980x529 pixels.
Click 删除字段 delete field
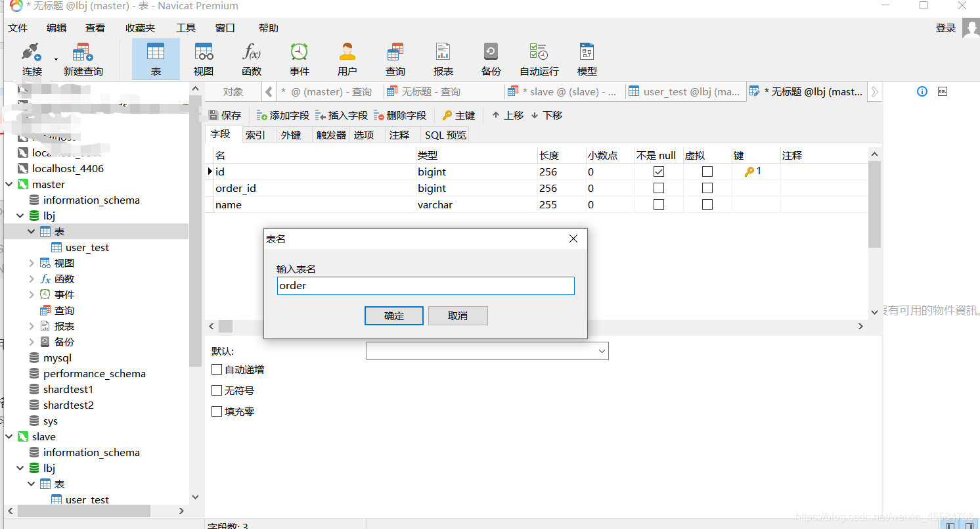tap(401, 115)
